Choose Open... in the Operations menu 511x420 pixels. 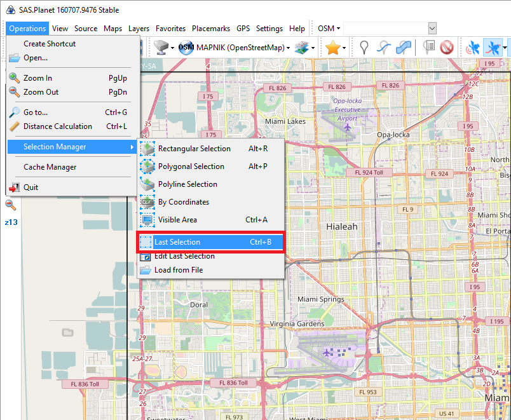pyautogui.click(x=72, y=58)
